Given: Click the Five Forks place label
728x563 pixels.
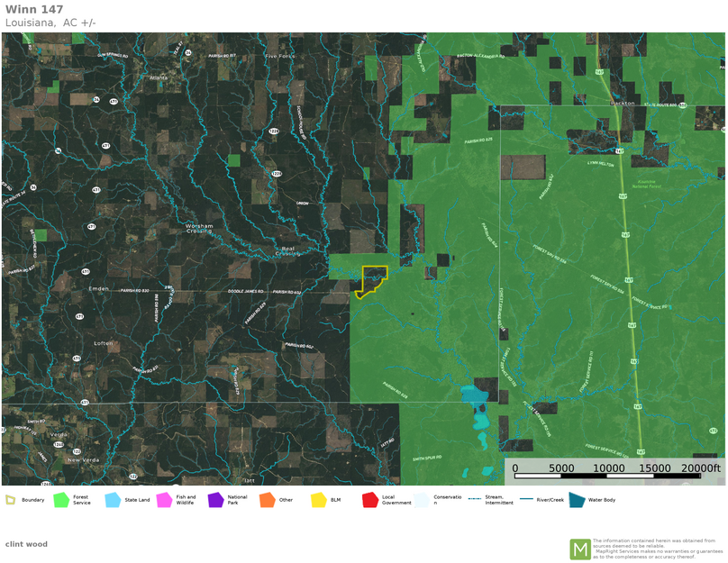Looking at the screenshot, I should click(279, 56).
